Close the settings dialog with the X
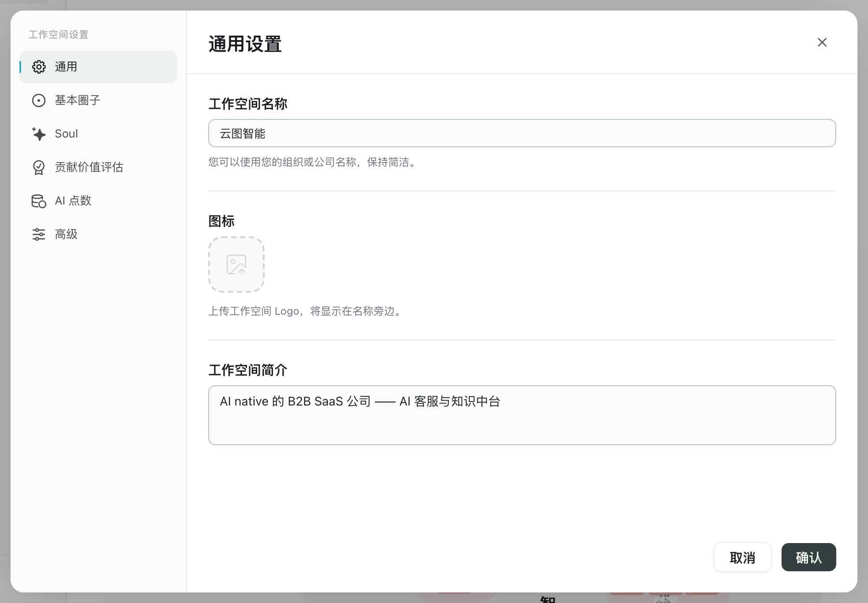This screenshot has height=603, width=868. [822, 42]
